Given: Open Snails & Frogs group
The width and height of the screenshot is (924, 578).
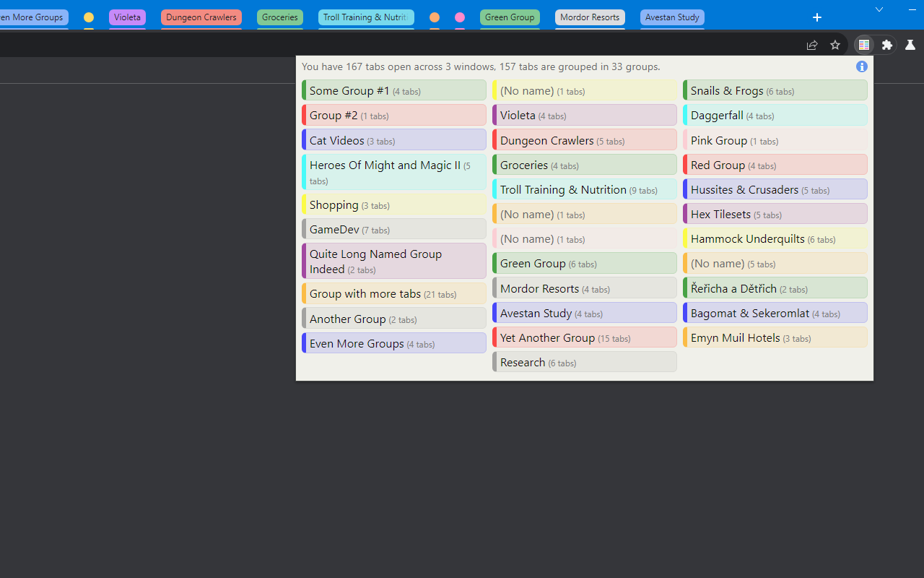Looking at the screenshot, I should (x=775, y=90).
